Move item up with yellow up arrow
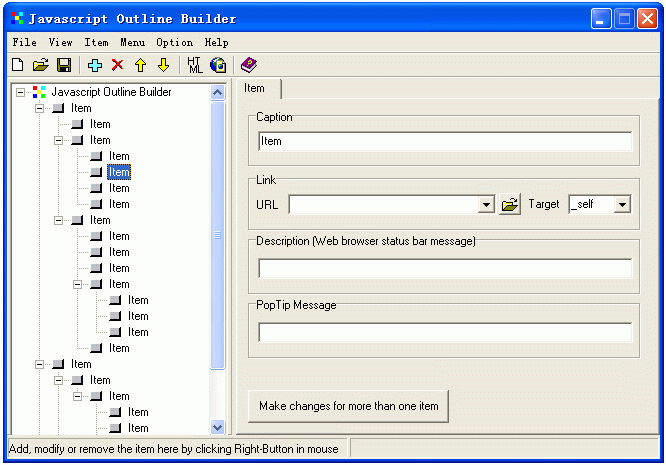This screenshot has width=666, height=465. [x=141, y=65]
